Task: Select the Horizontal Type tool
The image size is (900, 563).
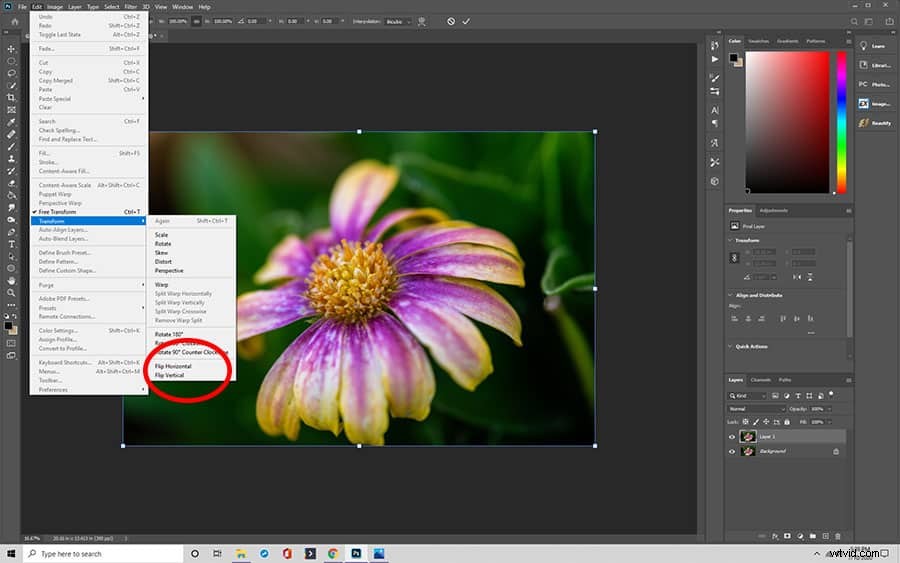Action: click(11, 244)
